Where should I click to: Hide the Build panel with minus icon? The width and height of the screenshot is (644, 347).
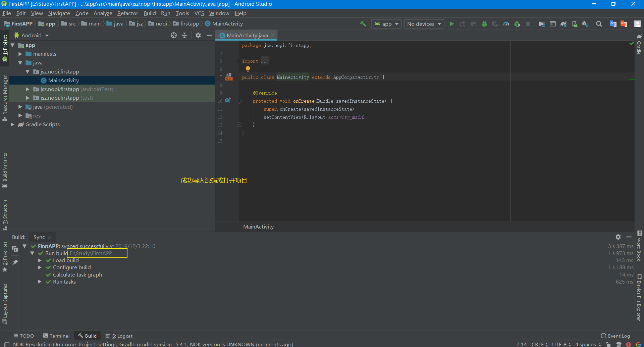tap(629, 237)
